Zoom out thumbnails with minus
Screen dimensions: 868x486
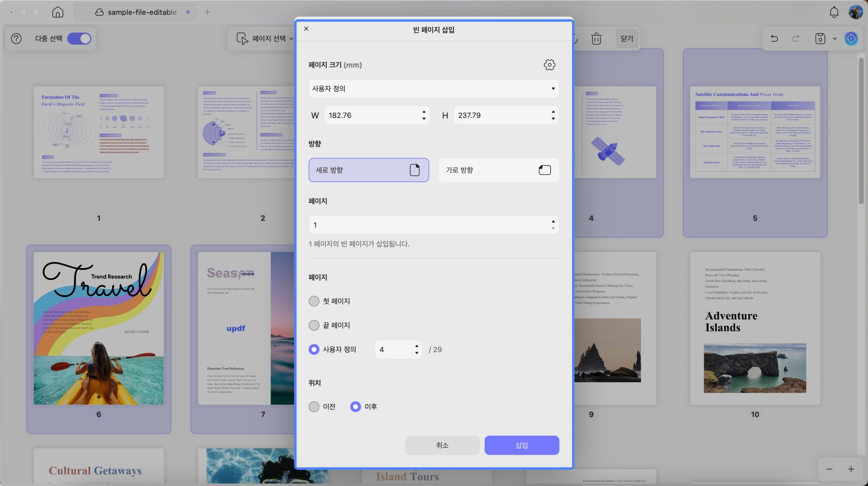(829, 469)
